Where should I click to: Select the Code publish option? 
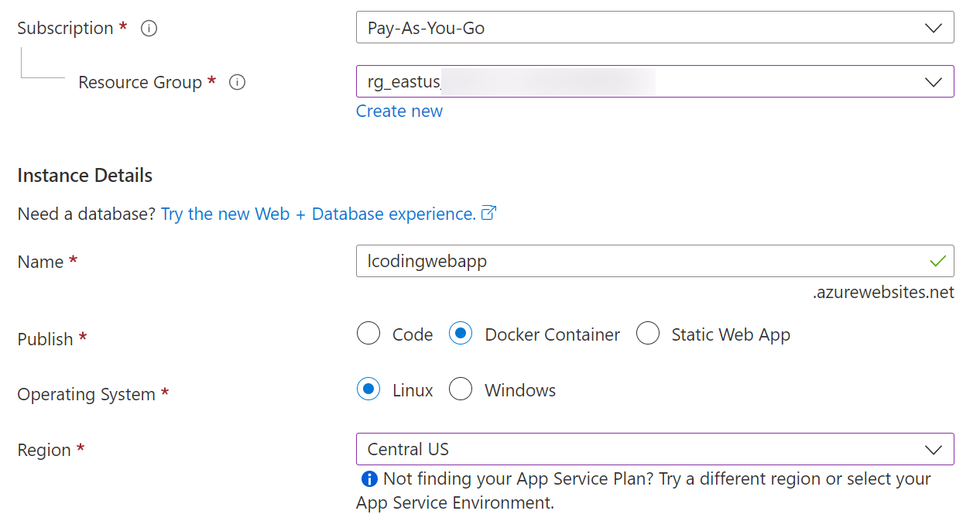368,334
